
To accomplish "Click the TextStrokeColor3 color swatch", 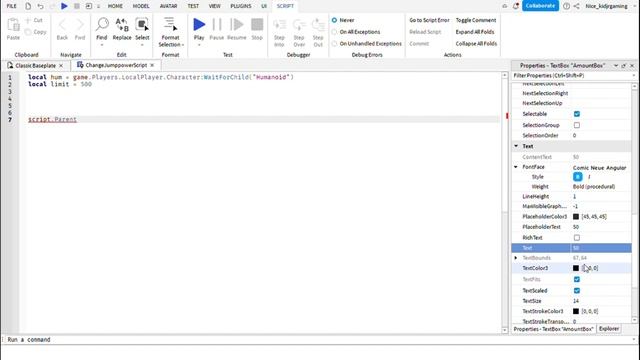I will point(576,311).
